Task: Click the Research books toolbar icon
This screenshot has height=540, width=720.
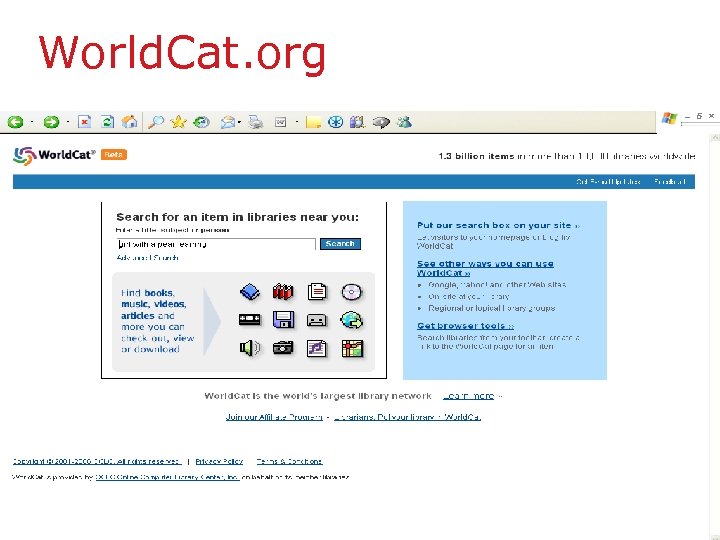Action: click(x=357, y=122)
